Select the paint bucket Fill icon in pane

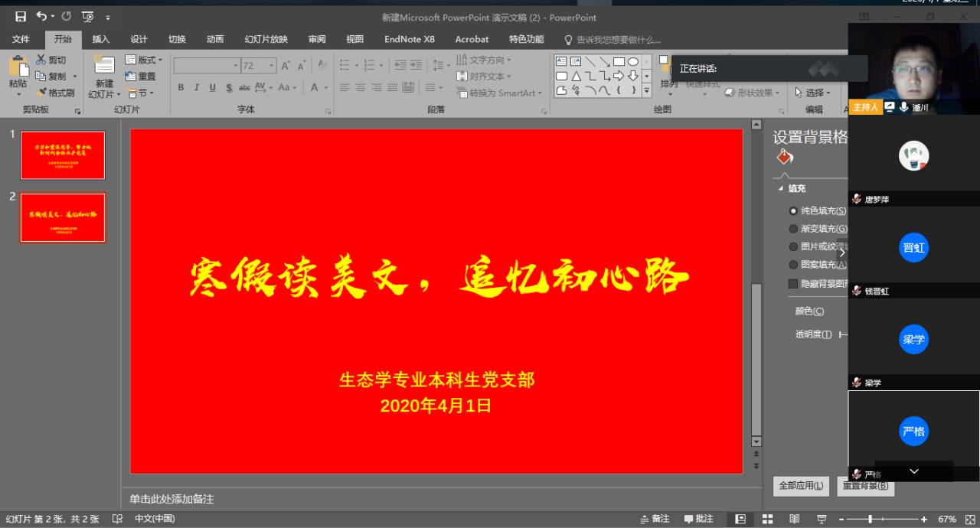coord(785,158)
